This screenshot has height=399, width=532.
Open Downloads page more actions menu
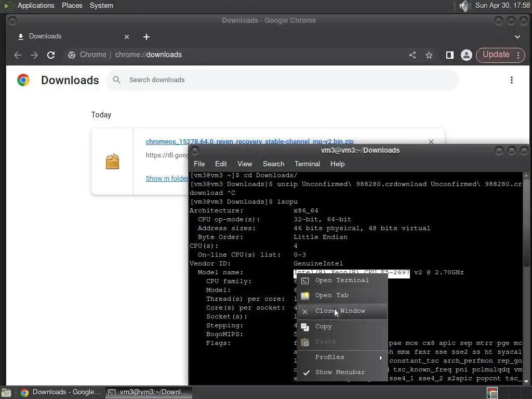pos(512,80)
